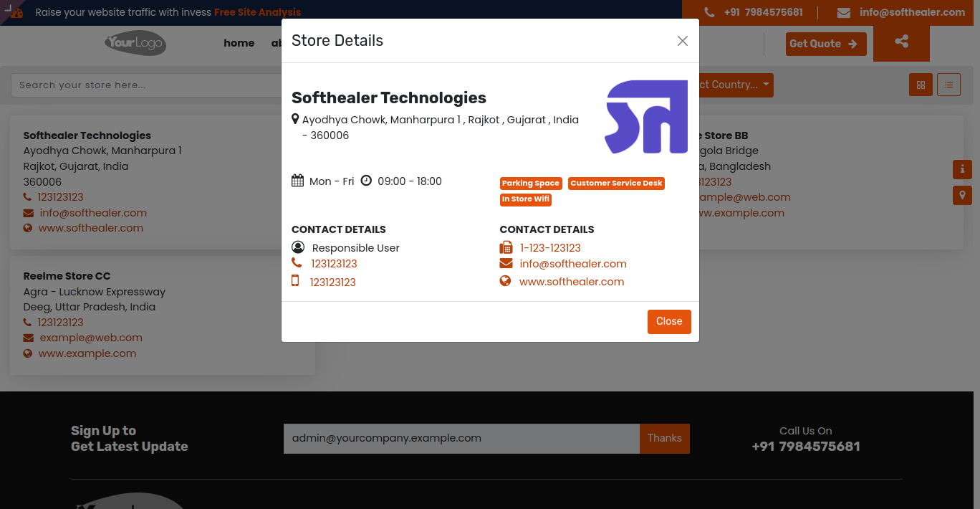Viewport: 980px width, 509px height.
Task: Click the bug icon at top-left corner
Action: click(16, 12)
